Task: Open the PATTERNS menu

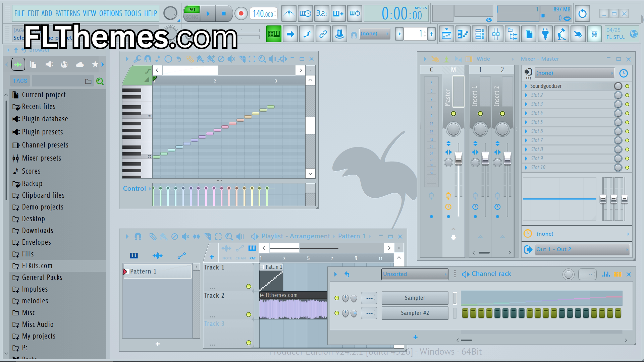Action: 67,13
